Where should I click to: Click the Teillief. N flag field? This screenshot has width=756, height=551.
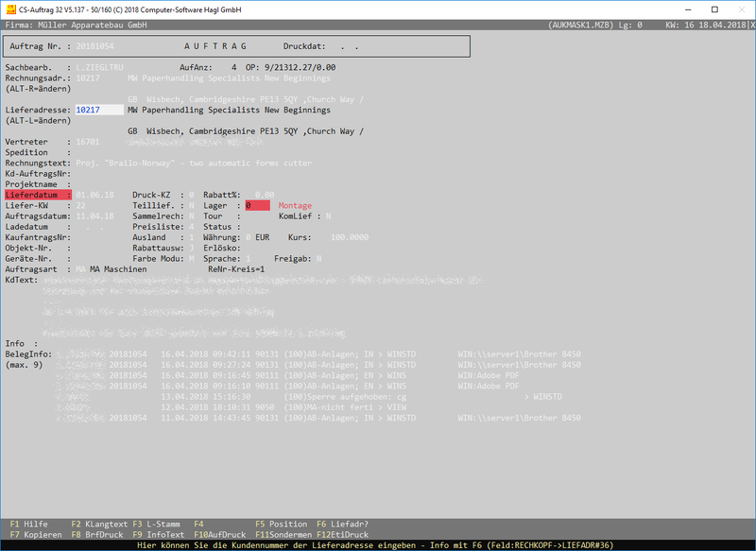click(x=191, y=205)
